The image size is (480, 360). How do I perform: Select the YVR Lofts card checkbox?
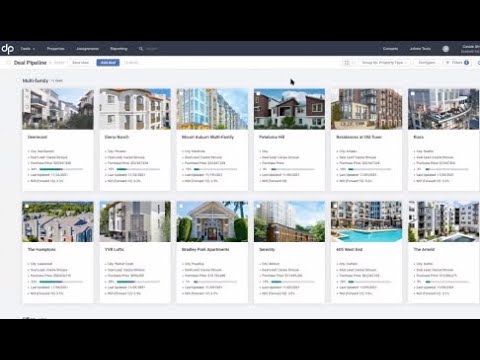(104, 206)
